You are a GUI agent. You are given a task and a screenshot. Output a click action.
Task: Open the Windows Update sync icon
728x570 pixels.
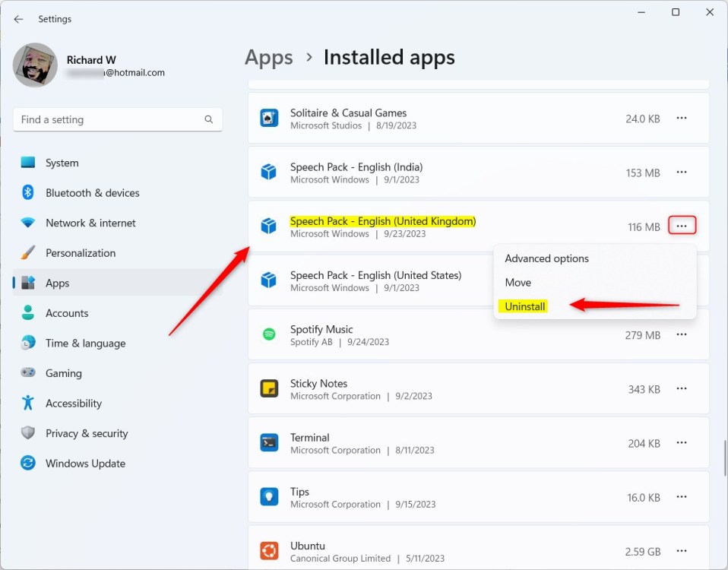click(x=28, y=463)
